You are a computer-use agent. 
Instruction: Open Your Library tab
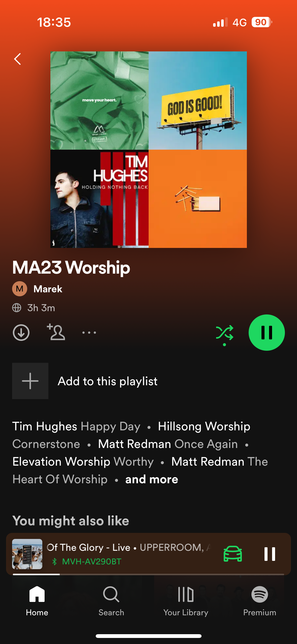click(186, 601)
